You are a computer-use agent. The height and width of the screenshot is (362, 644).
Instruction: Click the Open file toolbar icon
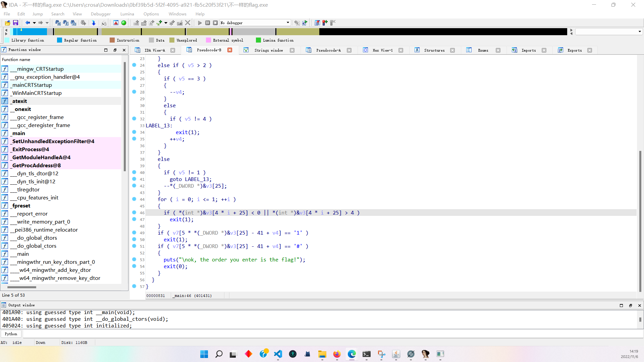pyautogui.click(x=7, y=23)
